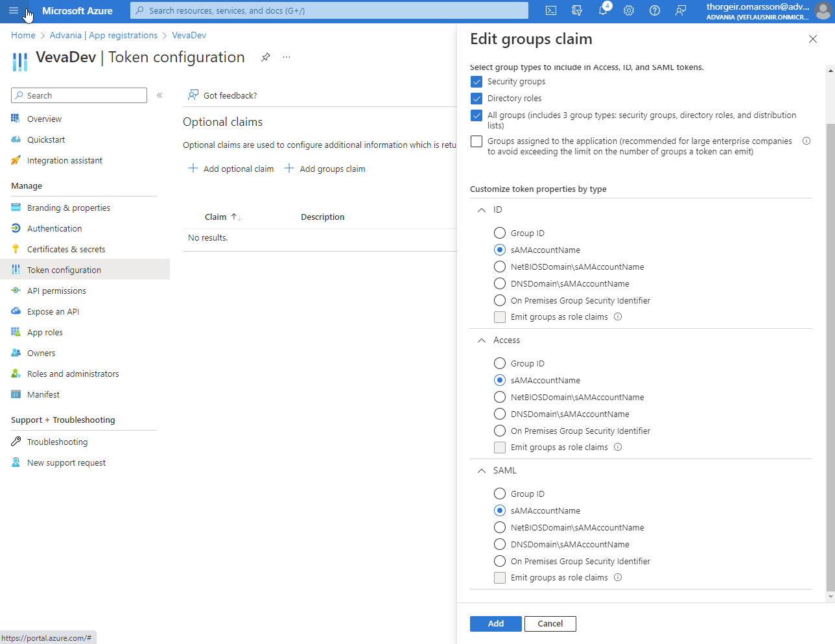Collapse the ID token section
The height and width of the screenshot is (644, 835).
click(482, 209)
